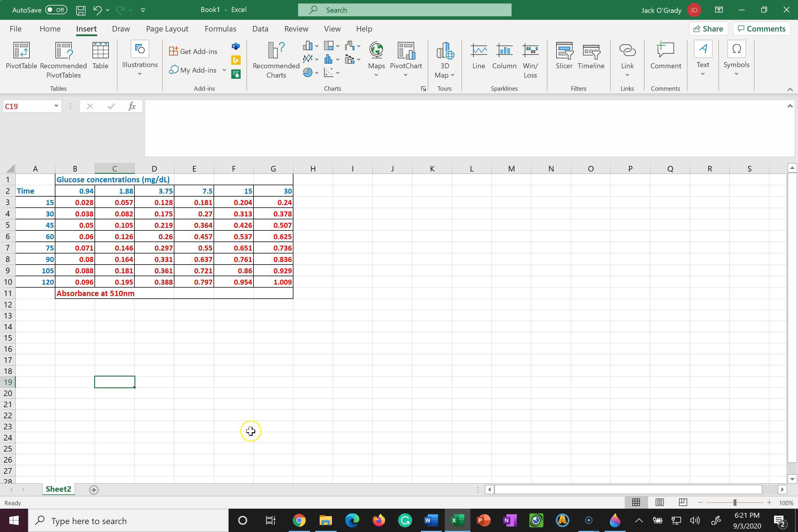Switch to the Formulas tab

[220, 29]
